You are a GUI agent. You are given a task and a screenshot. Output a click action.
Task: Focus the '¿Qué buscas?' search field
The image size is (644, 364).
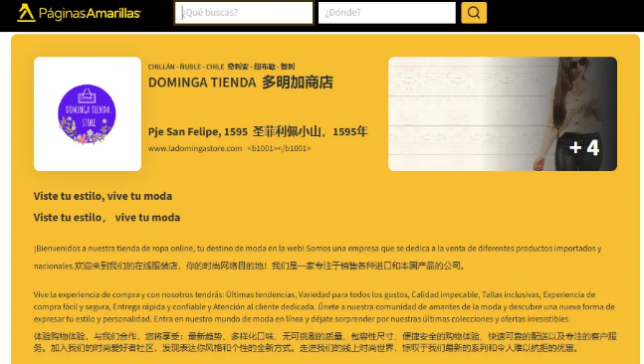tap(244, 13)
